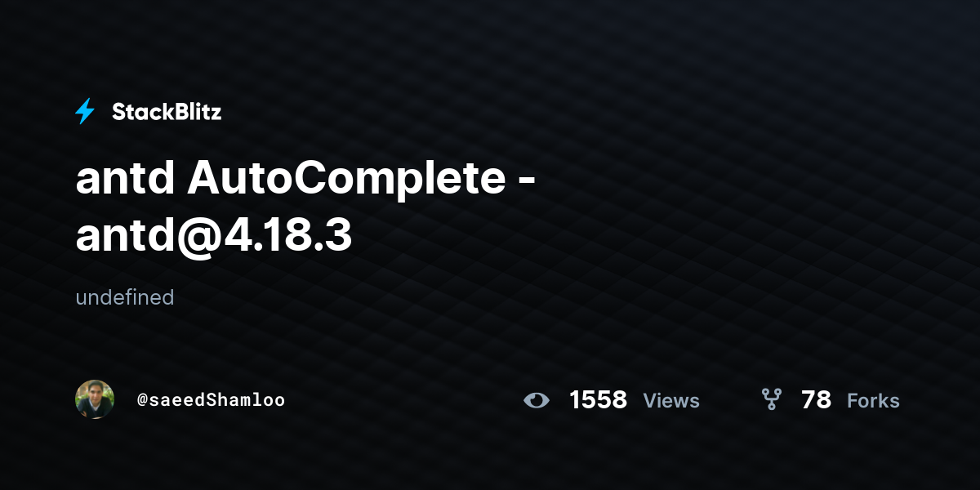Viewport: 980px width, 490px height.
Task: Click the 1558 view count number
Action: click(598, 400)
